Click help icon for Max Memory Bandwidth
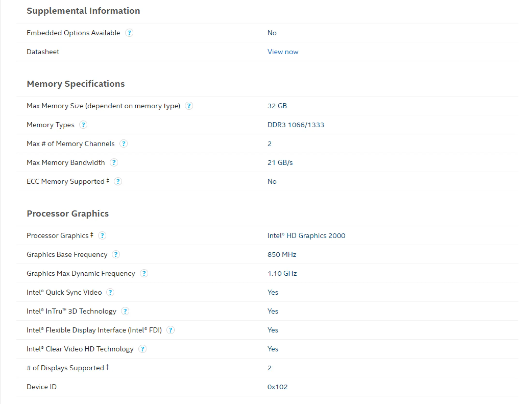 coord(114,162)
